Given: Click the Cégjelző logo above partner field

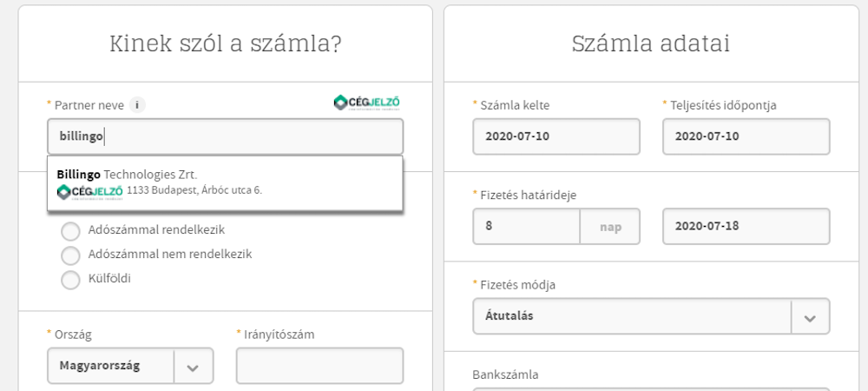Looking at the screenshot, I should tap(366, 103).
